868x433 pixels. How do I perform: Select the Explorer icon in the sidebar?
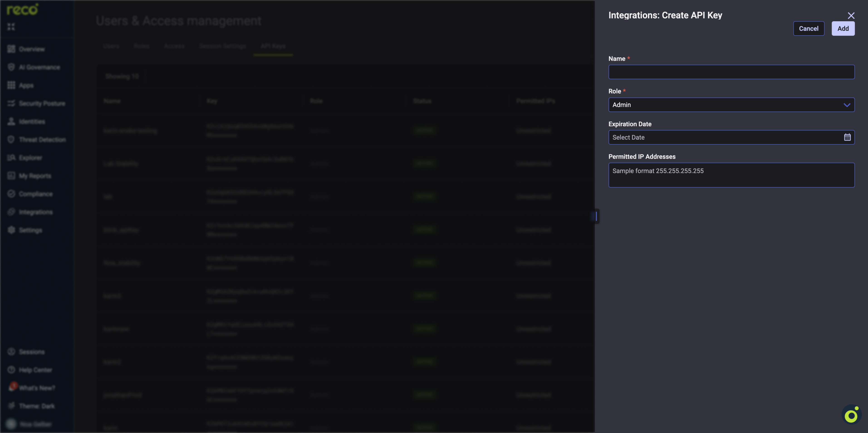[11, 157]
